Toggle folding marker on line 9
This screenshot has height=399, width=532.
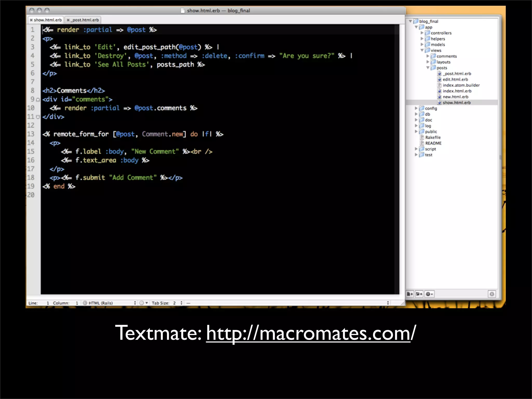[38, 100]
